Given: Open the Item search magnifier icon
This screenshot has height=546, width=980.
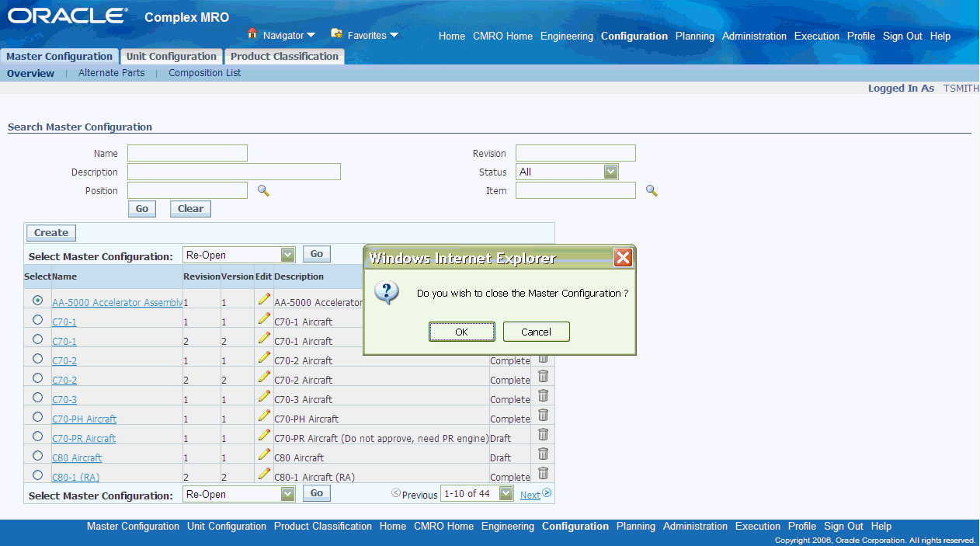Looking at the screenshot, I should tap(652, 190).
